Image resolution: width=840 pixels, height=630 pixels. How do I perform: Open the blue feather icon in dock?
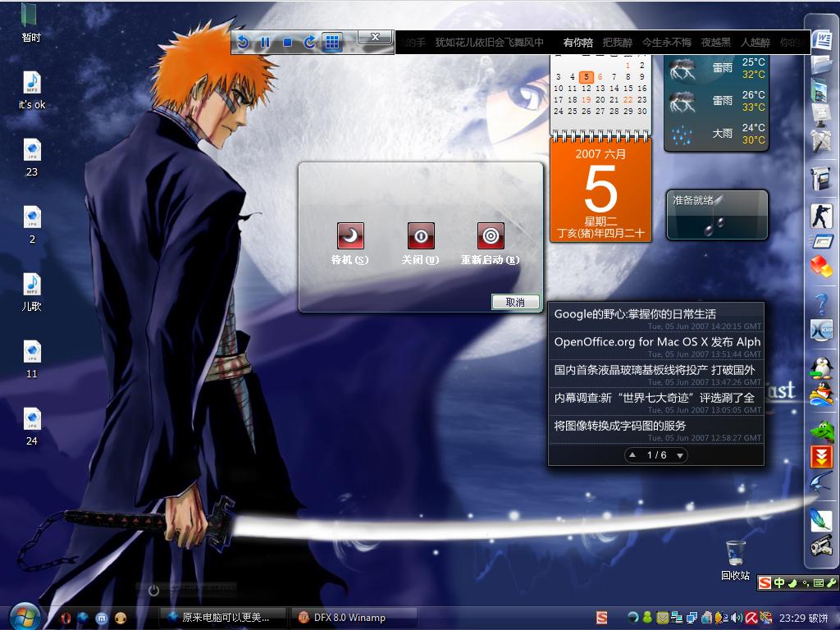(822, 519)
